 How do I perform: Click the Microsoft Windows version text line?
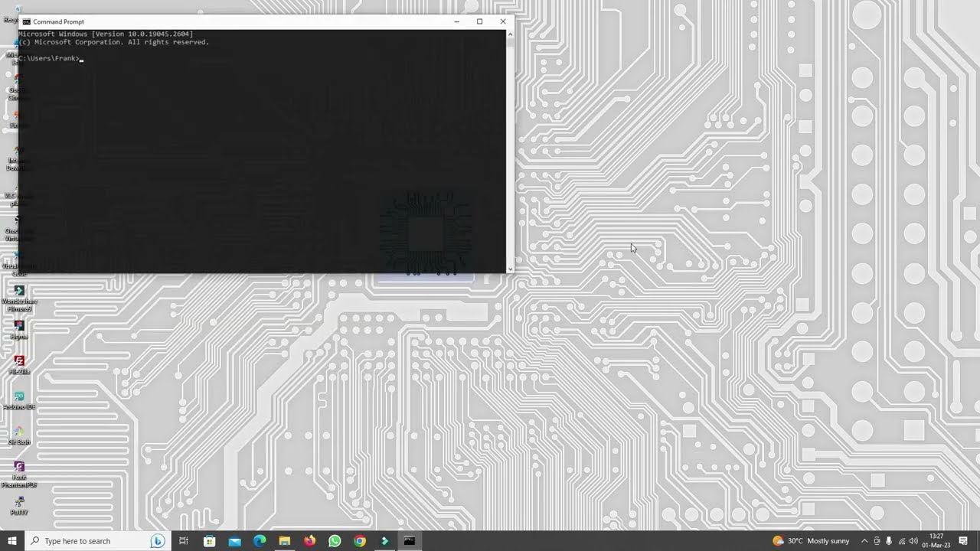tap(106, 34)
